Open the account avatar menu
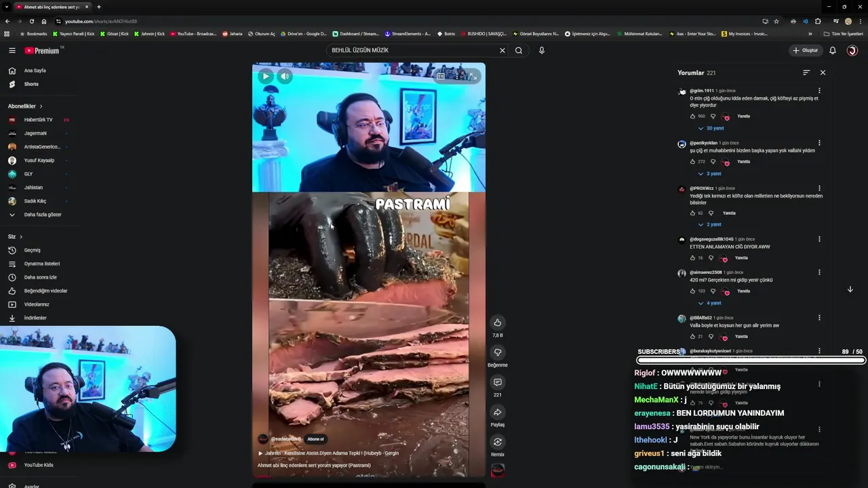The height and width of the screenshot is (488, 868). coord(852,50)
